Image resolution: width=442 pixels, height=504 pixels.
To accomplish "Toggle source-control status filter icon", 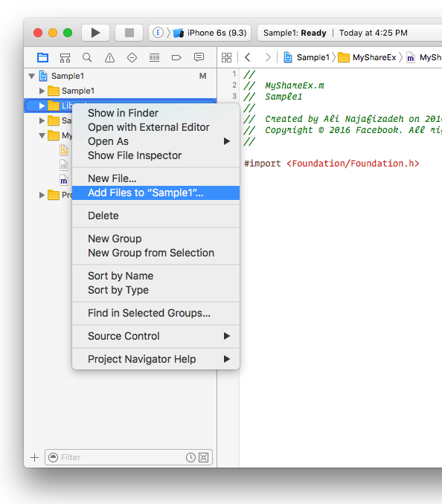I will click(203, 457).
